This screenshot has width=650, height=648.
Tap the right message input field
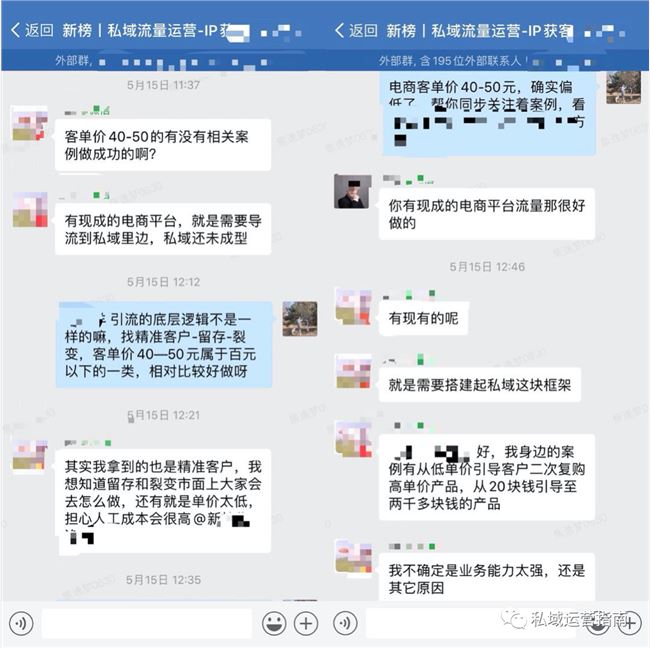[431, 623]
